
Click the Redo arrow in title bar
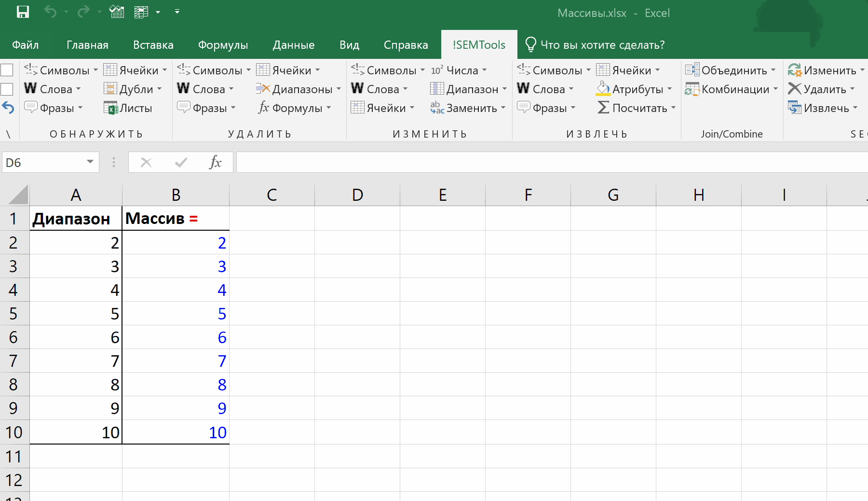tap(84, 11)
